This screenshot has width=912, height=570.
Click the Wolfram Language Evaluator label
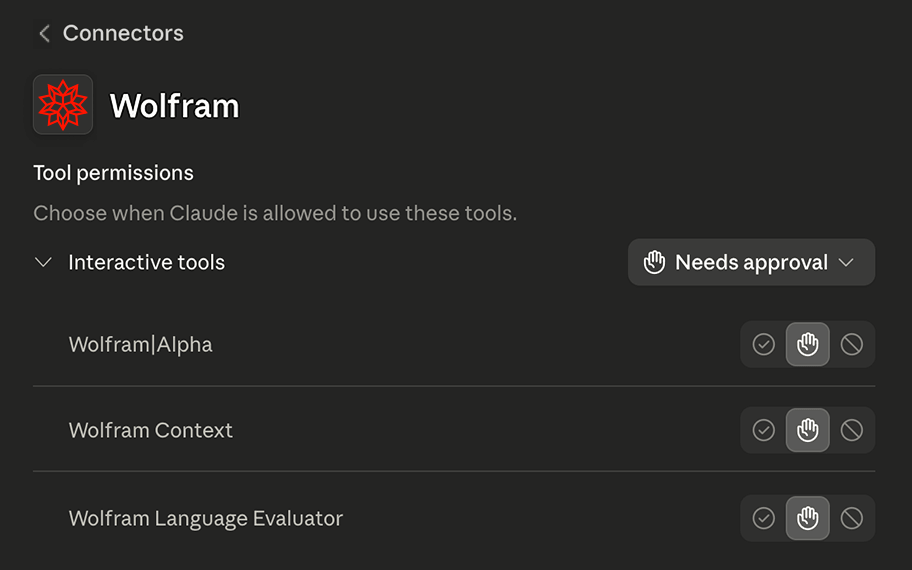pos(206,518)
